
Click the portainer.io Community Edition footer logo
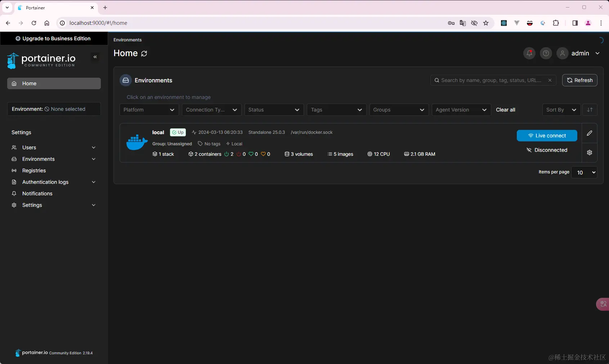click(x=54, y=353)
